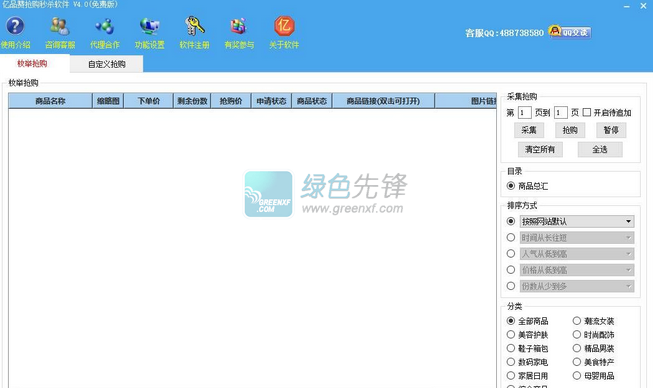Click the 暂停 pause button
The image size is (653, 388).
(611, 130)
